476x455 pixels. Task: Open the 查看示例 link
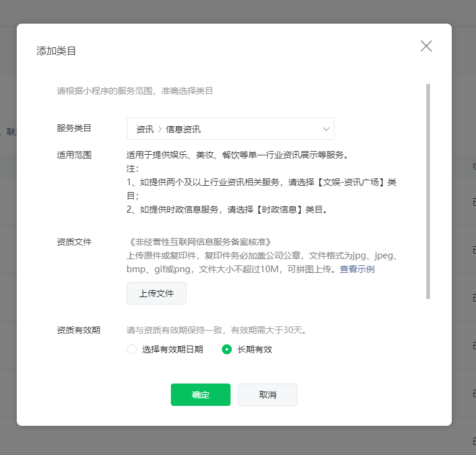pyautogui.click(x=357, y=270)
